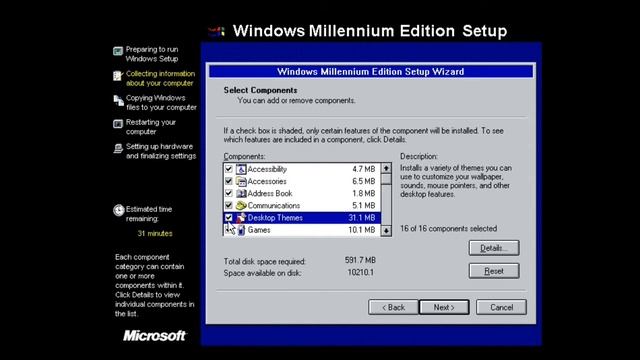Click the Copying Windows files step icon
The height and width of the screenshot is (360, 640).
point(118,100)
